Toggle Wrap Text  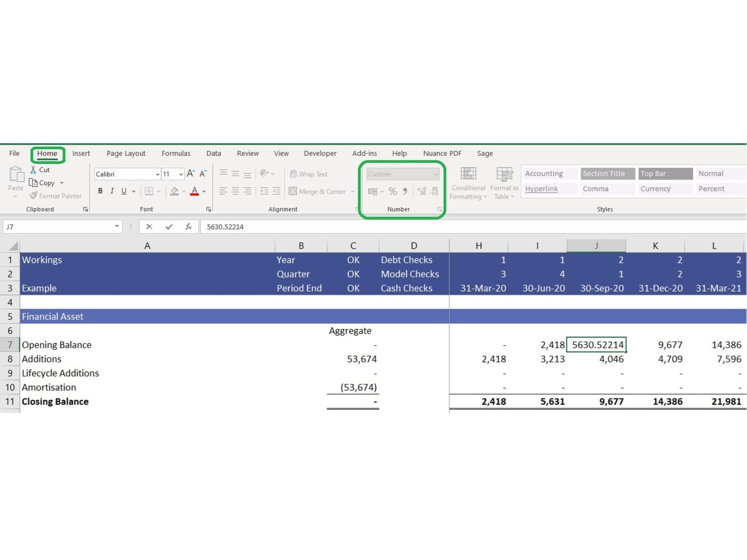(x=309, y=174)
